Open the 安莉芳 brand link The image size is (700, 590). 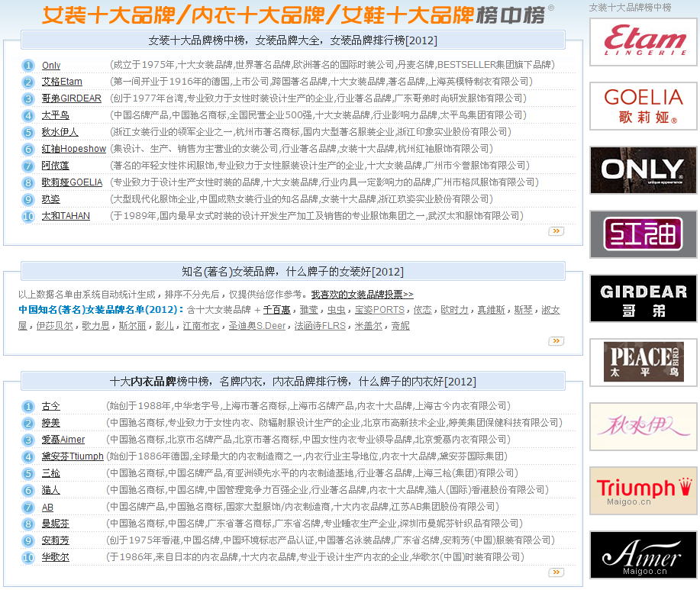[x=56, y=540]
